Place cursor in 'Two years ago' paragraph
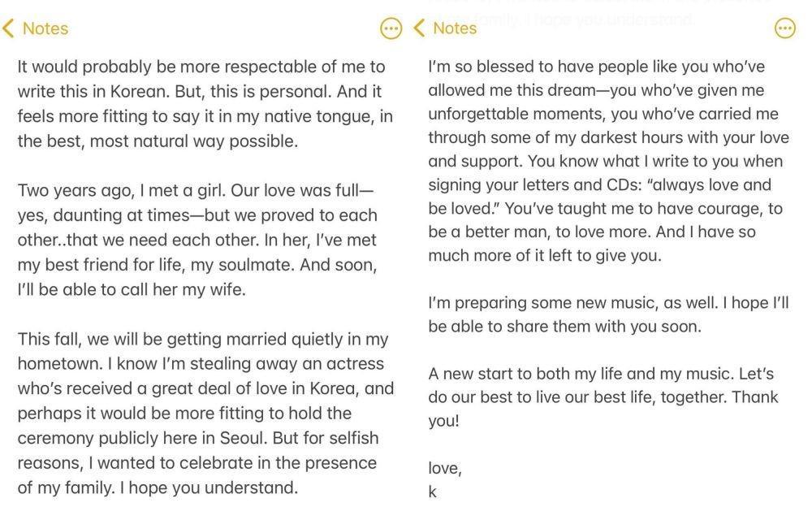Screen dimensions: 812x520 tap(198, 240)
